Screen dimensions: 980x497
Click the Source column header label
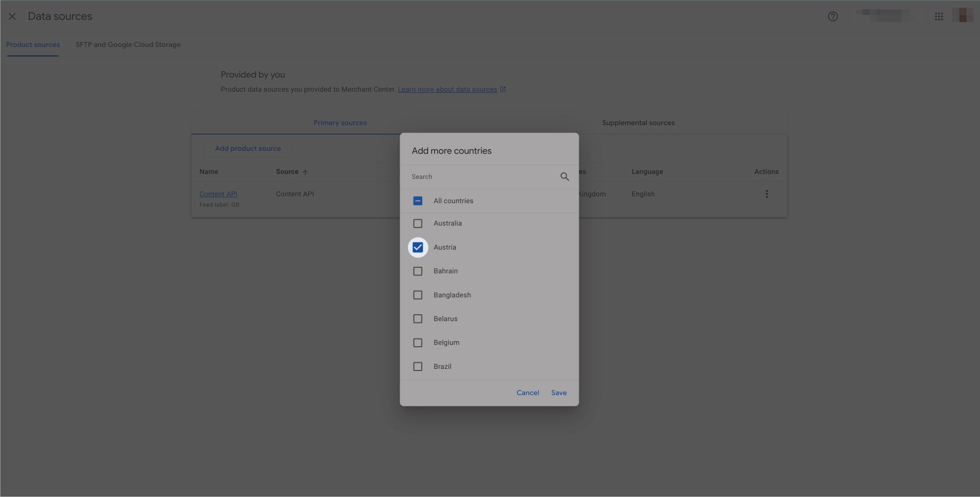click(287, 172)
